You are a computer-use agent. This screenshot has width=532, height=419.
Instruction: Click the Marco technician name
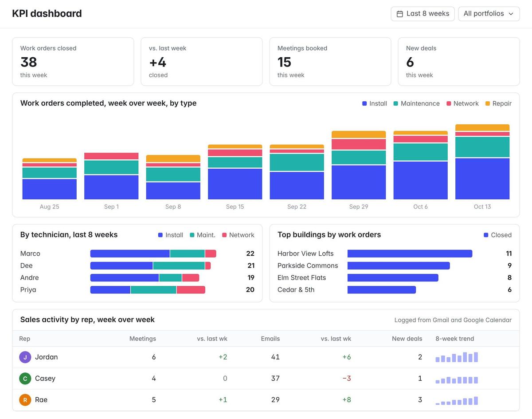30,253
